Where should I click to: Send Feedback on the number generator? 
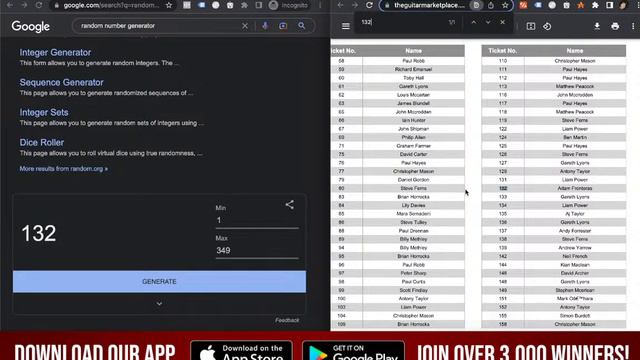[287, 320]
